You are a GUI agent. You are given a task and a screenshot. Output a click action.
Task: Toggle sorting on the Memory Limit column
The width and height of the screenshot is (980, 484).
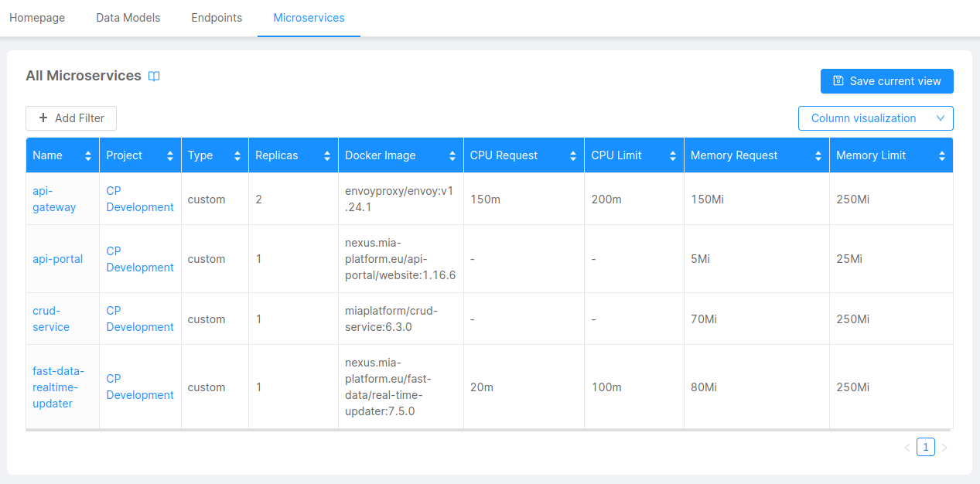tap(943, 155)
